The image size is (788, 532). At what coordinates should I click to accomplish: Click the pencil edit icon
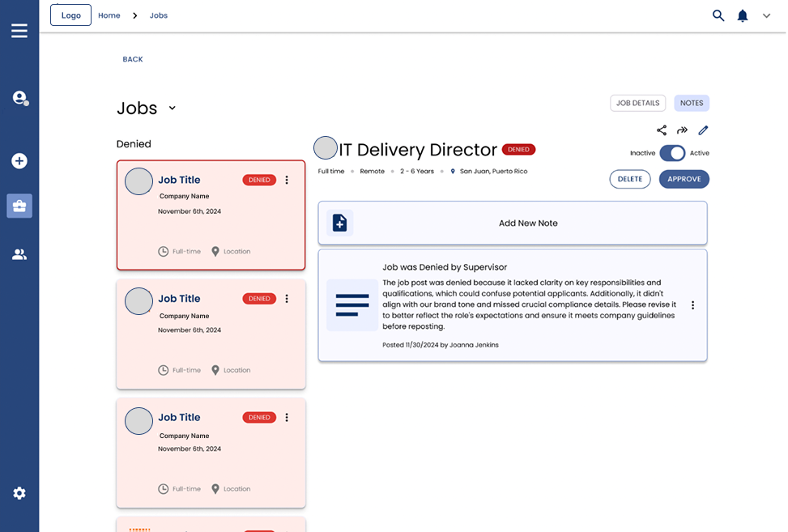click(x=703, y=130)
